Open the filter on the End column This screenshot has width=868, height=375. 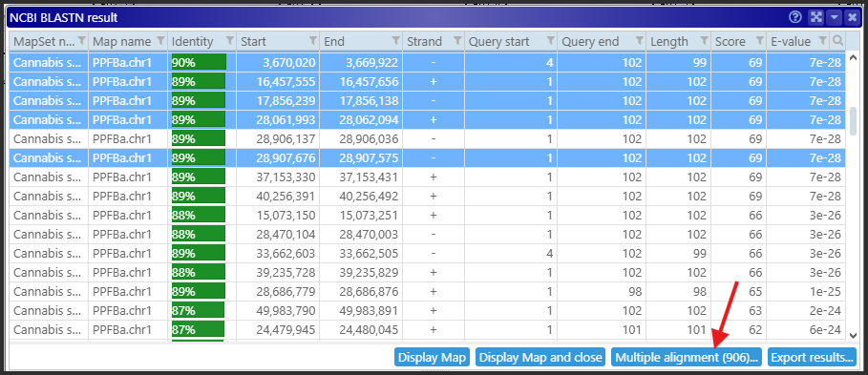pos(395,40)
